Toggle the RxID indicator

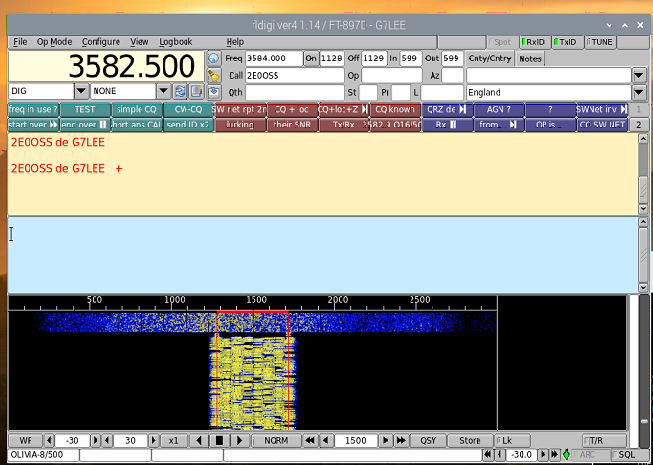tap(533, 42)
